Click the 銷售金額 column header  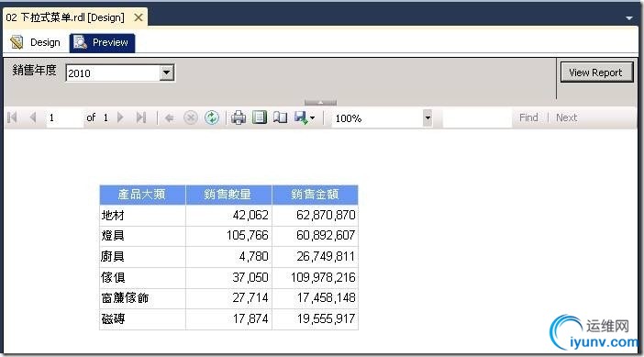[x=315, y=195]
